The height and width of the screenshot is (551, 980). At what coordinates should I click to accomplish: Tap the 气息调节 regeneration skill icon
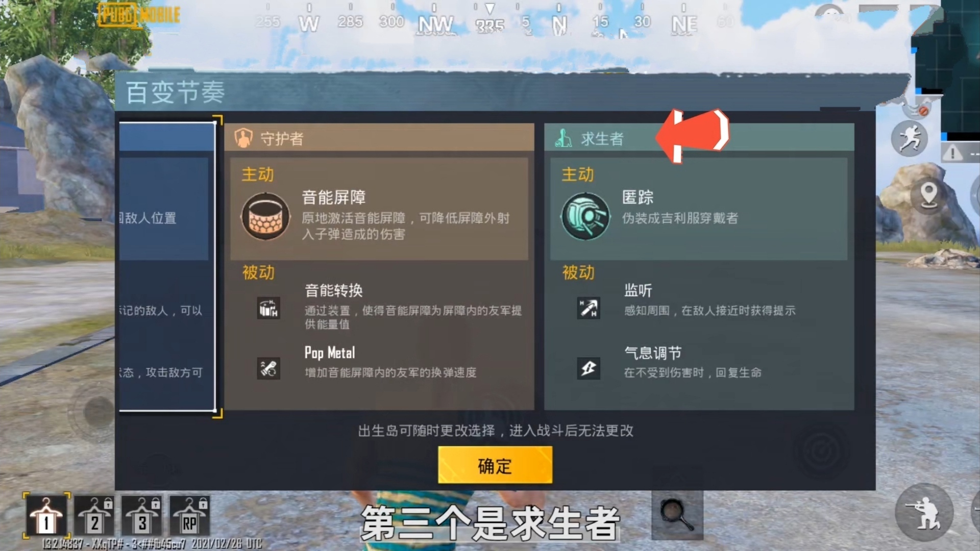point(588,368)
